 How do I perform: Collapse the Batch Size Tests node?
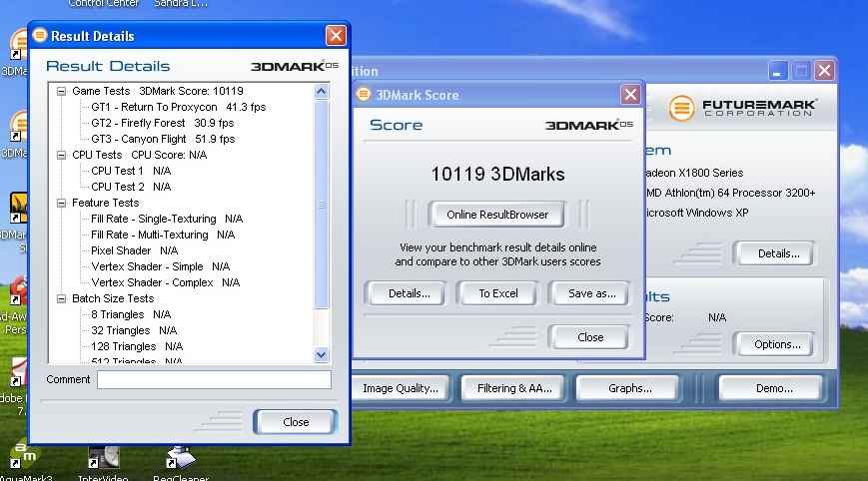click(x=61, y=298)
